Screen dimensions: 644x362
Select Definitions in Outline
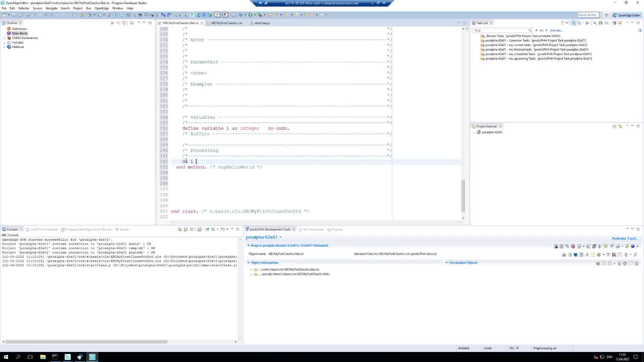19,29
